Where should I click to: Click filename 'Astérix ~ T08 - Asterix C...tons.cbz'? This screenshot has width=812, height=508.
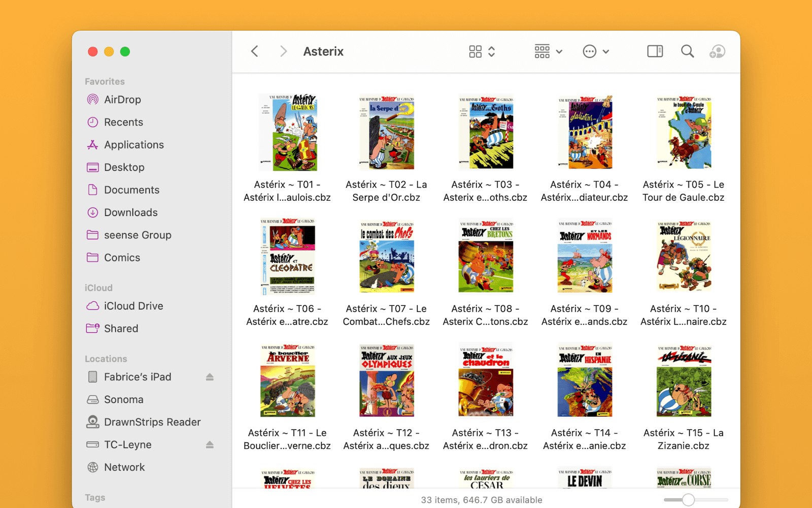(485, 315)
